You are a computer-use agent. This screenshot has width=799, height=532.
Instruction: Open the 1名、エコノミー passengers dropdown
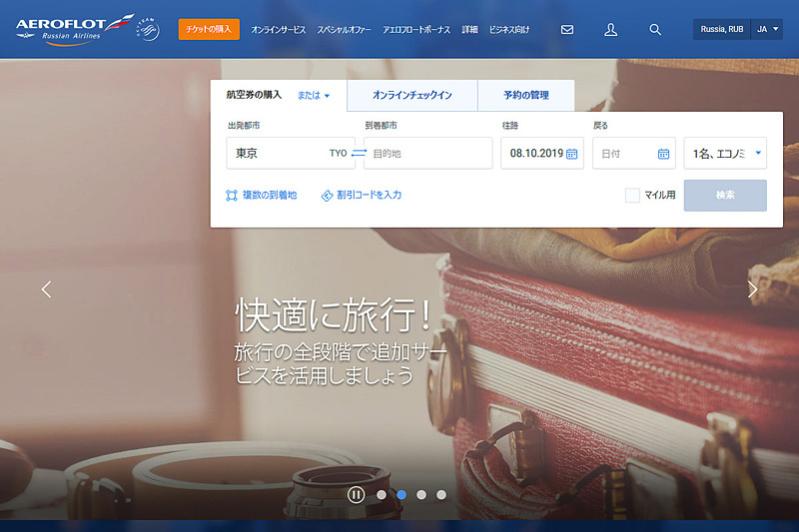tap(725, 153)
